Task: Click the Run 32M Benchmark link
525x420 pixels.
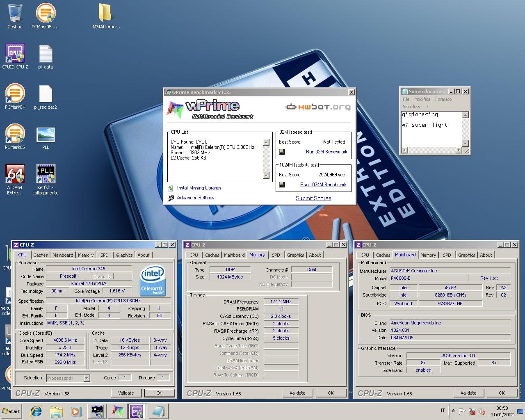Action: (x=326, y=152)
